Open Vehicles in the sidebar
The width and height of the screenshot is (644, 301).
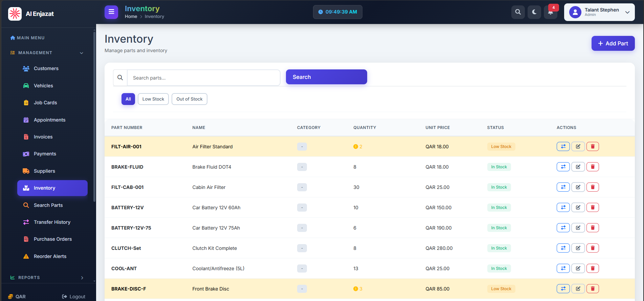coord(52,86)
